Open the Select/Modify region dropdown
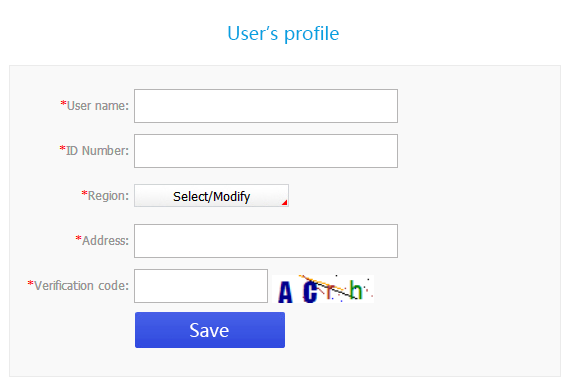This screenshot has height=386, width=567. (x=211, y=196)
